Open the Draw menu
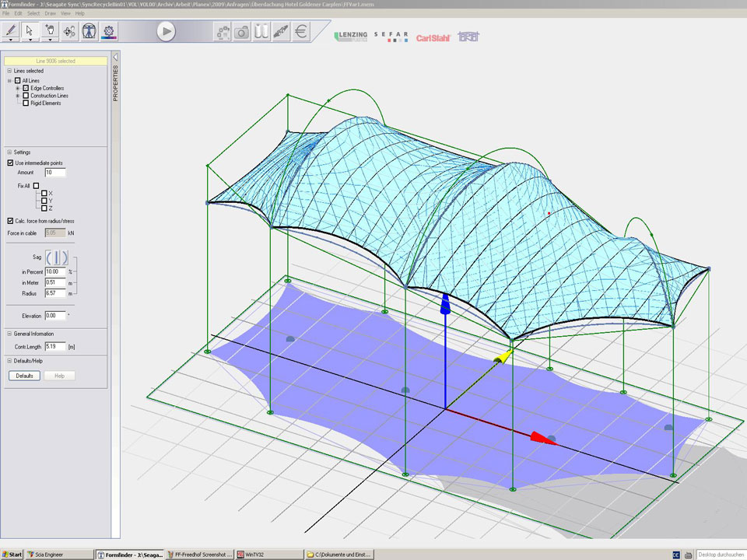This screenshot has width=747, height=560. (50, 13)
